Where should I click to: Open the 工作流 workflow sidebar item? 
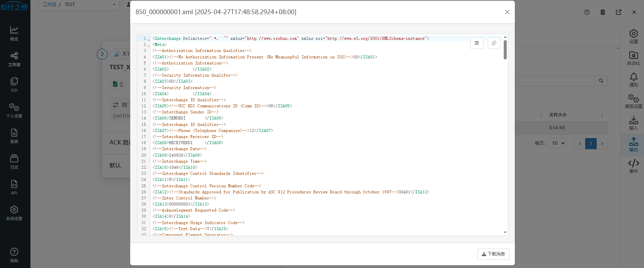[x=14, y=59]
